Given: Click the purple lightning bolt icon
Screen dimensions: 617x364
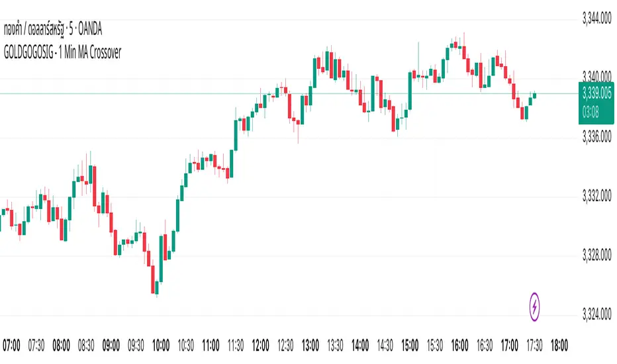Looking at the screenshot, I should click(534, 306).
